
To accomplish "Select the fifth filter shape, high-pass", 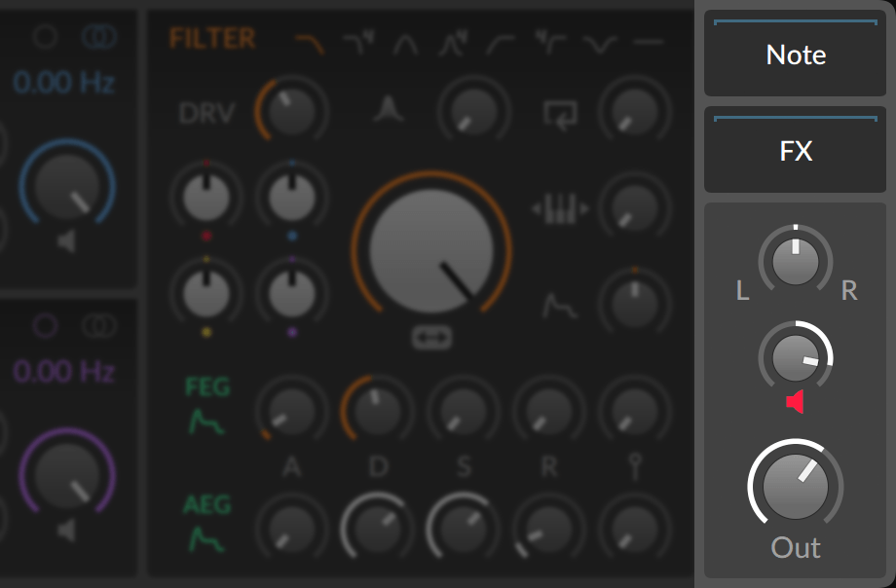I will [x=501, y=44].
